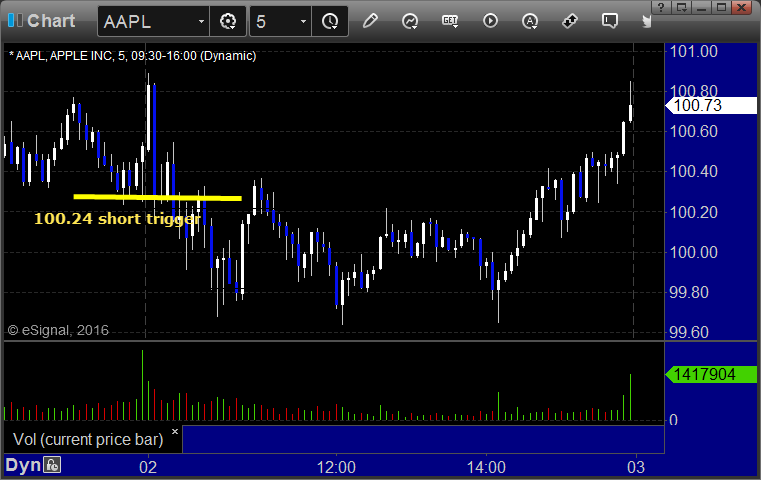This screenshot has height=480, width=761.
Task: Open the comment bubble icon
Action: pos(610,21)
